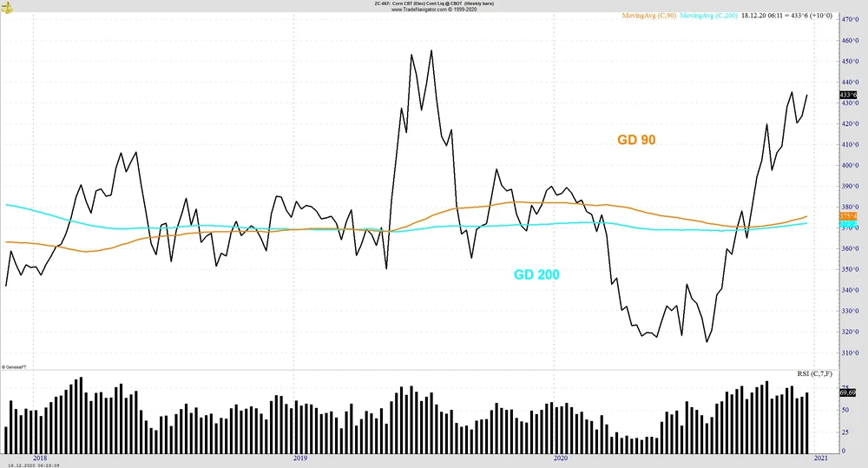
Task: Open the www.TradeNavigator.com link in header
Action: coord(434,10)
